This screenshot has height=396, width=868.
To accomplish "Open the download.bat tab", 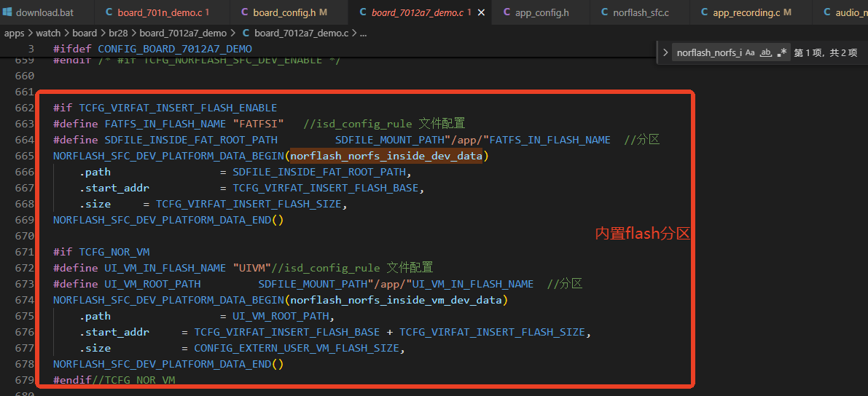I will pyautogui.click(x=44, y=12).
